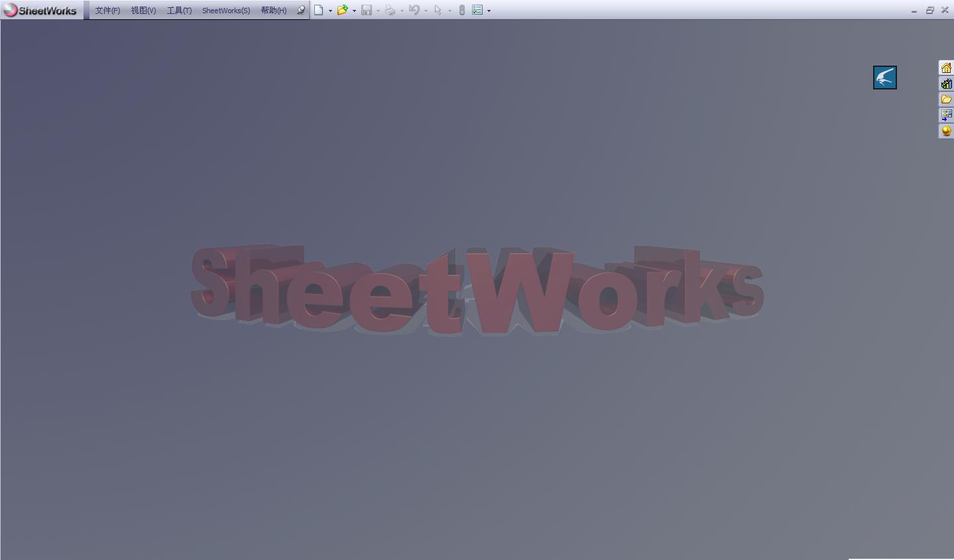Click the export layout icon in the sidebar

click(946, 114)
